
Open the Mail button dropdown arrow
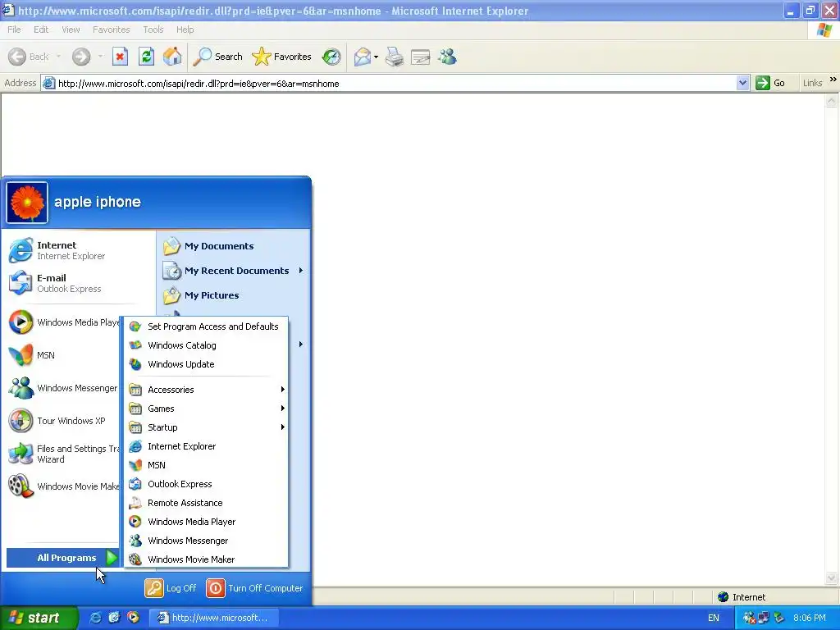376,57
